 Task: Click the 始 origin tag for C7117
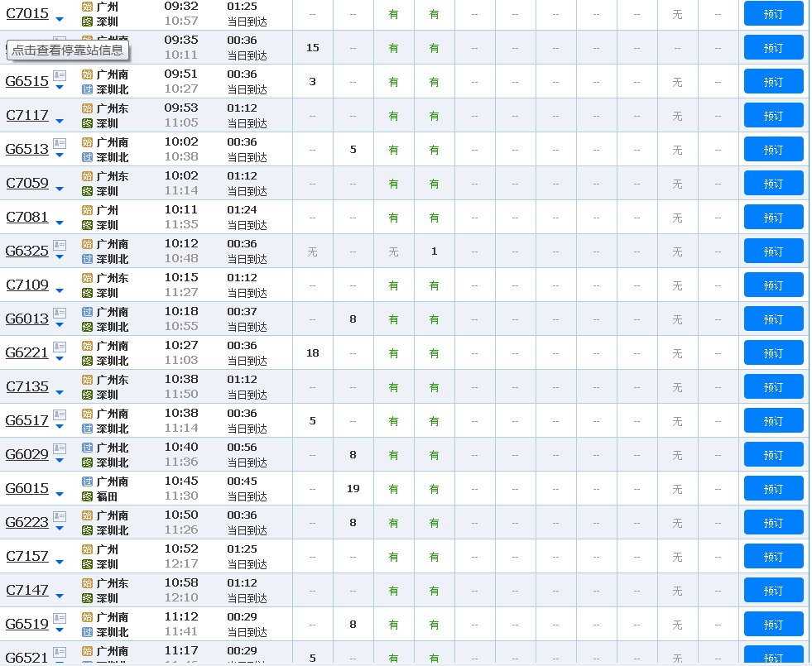pos(86,108)
